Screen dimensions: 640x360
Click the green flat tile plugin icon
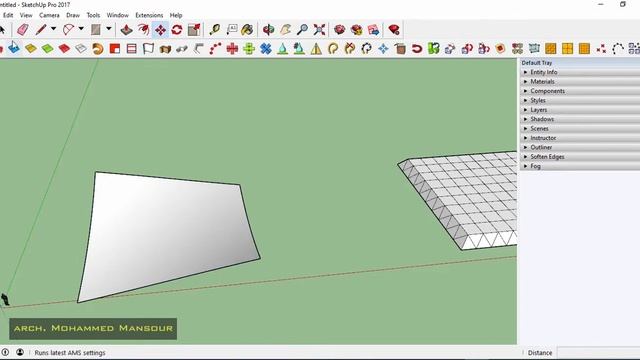(x=47, y=49)
